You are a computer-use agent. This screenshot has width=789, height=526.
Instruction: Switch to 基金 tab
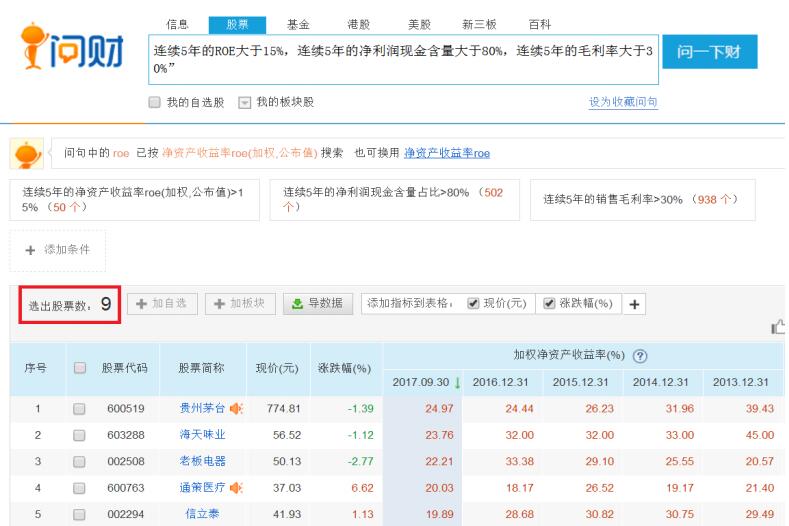[298, 24]
